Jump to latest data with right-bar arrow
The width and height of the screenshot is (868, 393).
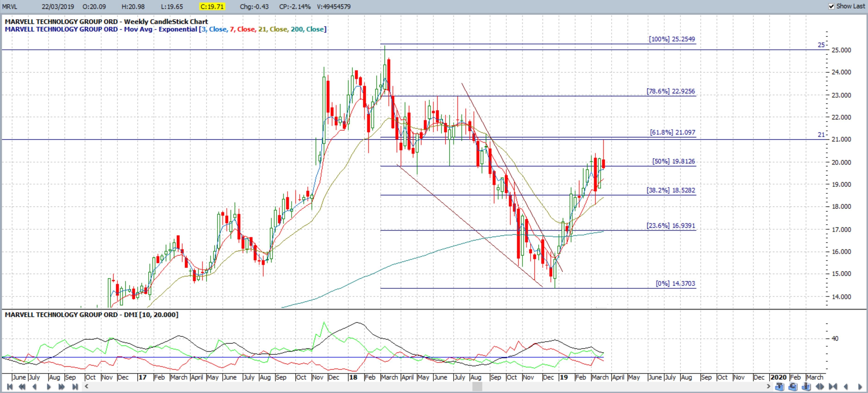(x=75, y=387)
